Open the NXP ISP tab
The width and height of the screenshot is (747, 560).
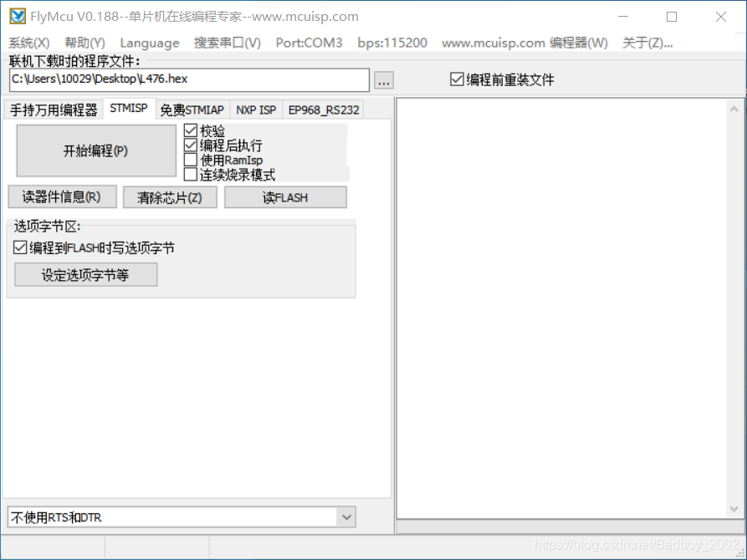tap(256, 110)
